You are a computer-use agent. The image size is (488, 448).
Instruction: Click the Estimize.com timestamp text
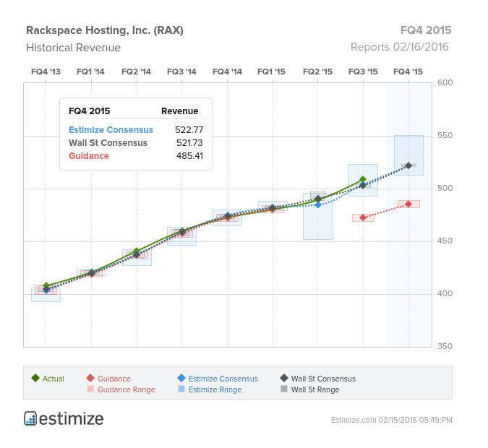392,420
